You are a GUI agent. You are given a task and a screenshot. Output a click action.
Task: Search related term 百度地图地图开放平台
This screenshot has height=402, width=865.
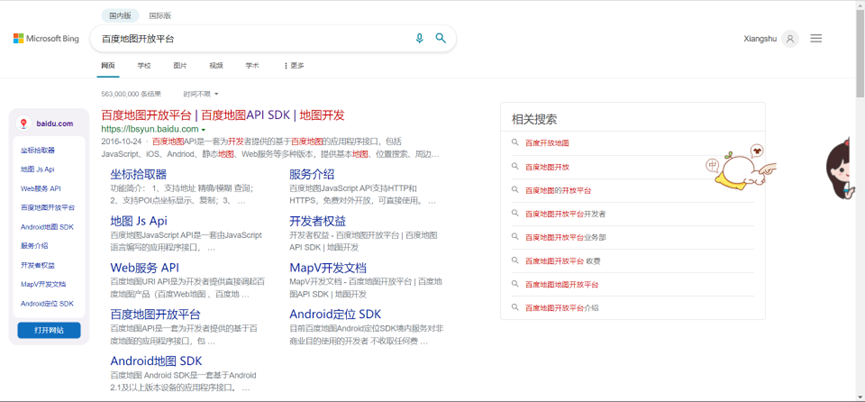(x=562, y=285)
